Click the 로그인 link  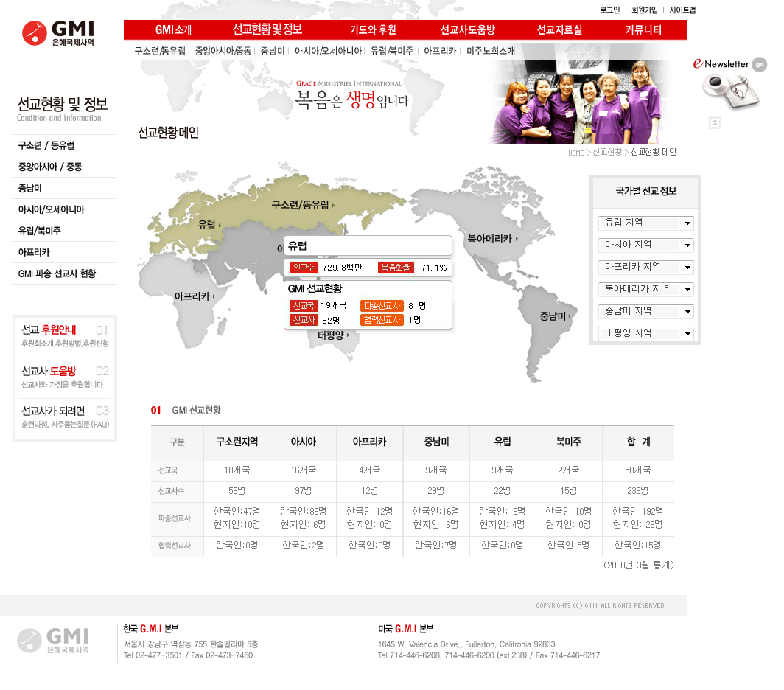pyautogui.click(x=609, y=10)
